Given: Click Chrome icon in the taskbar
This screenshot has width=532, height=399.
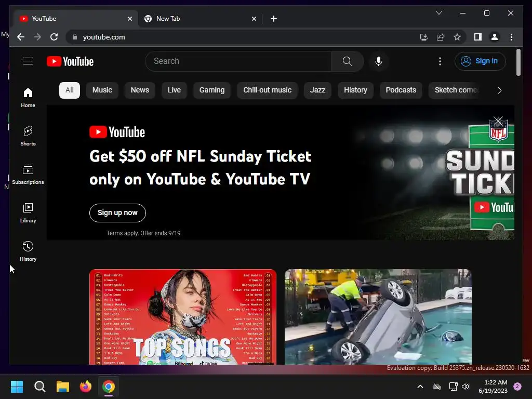Looking at the screenshot, I should click(109, 387).
